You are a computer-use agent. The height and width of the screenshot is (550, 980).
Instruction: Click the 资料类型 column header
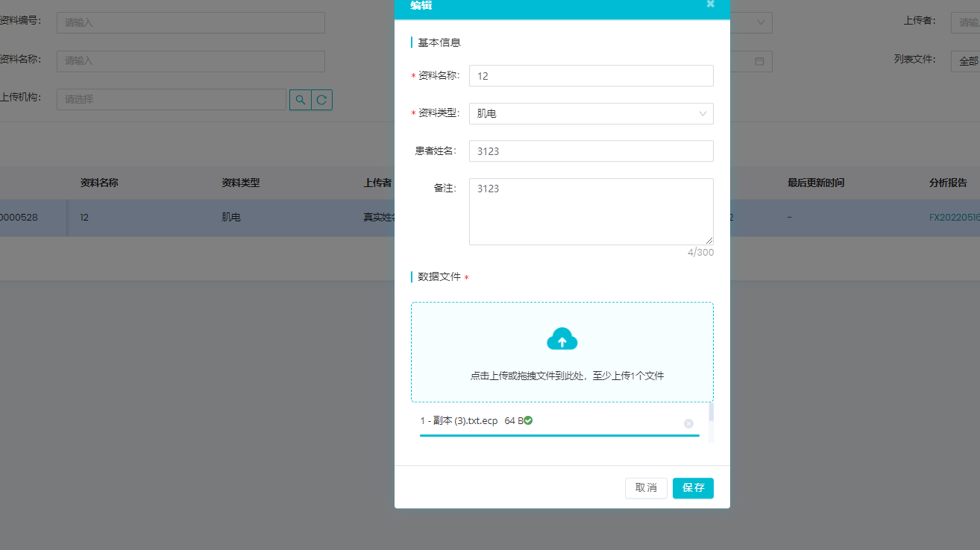pyautogui.click(x=241, y=183)
